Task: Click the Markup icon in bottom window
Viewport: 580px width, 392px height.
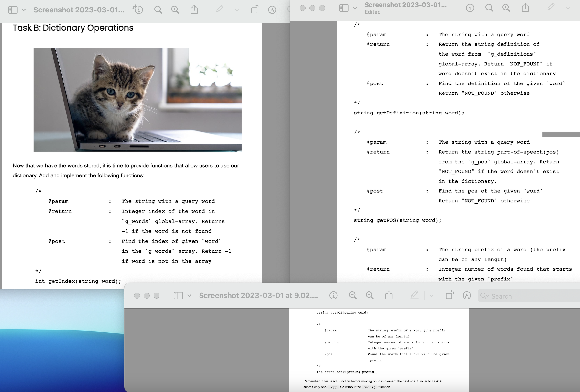Action: tap(467, 296)
